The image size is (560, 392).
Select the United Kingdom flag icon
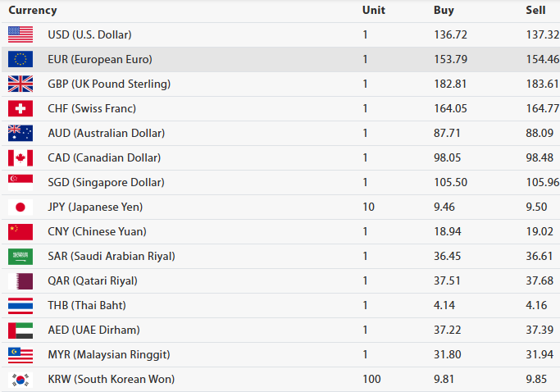coord(20,84)
